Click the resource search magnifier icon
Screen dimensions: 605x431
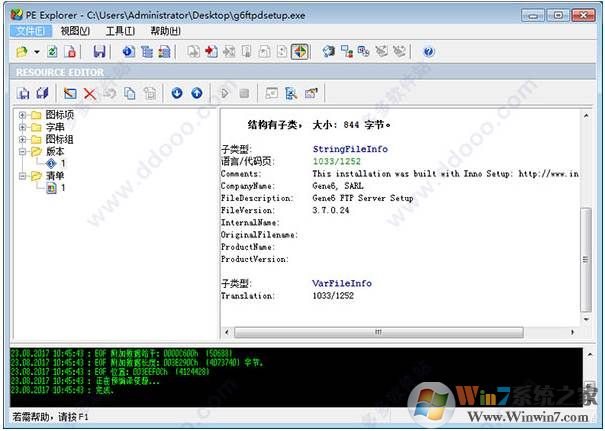coord(291,93)
